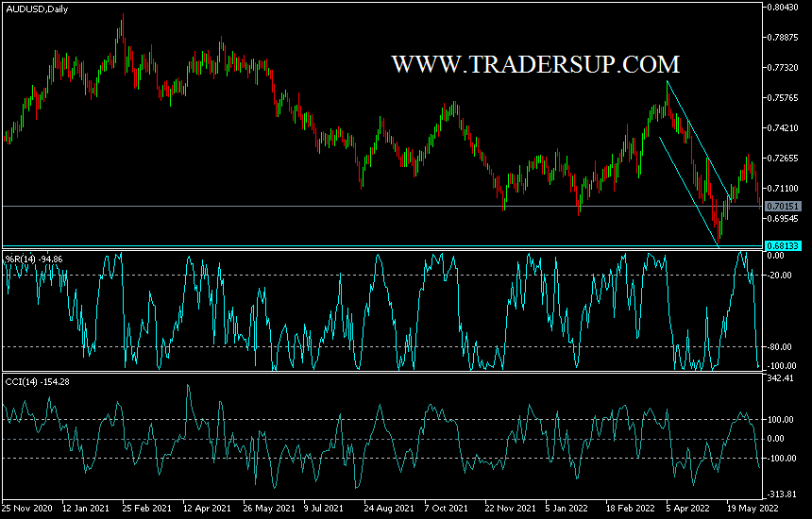
Task: Click the 0.80430 price scale value
Action: coord(783,8)
